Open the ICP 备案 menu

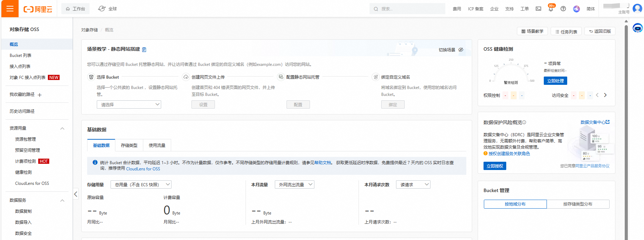(476, 9)
